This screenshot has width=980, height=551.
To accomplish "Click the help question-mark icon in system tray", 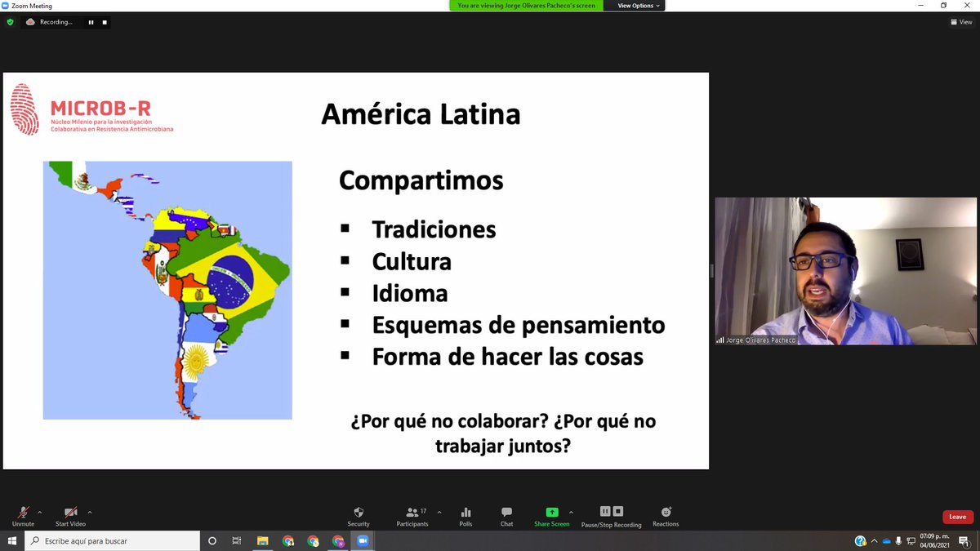I will pyautogui.click(x=860, y=540).
